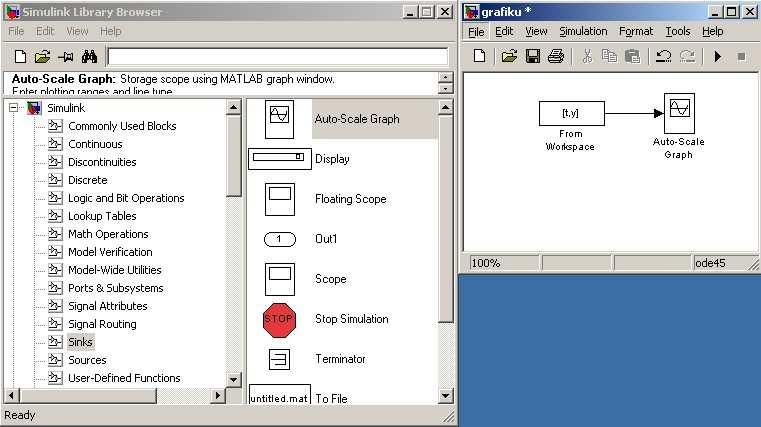761x427 pixels.
Task: Open Math Operations library
Action: (x=108, y=234)
